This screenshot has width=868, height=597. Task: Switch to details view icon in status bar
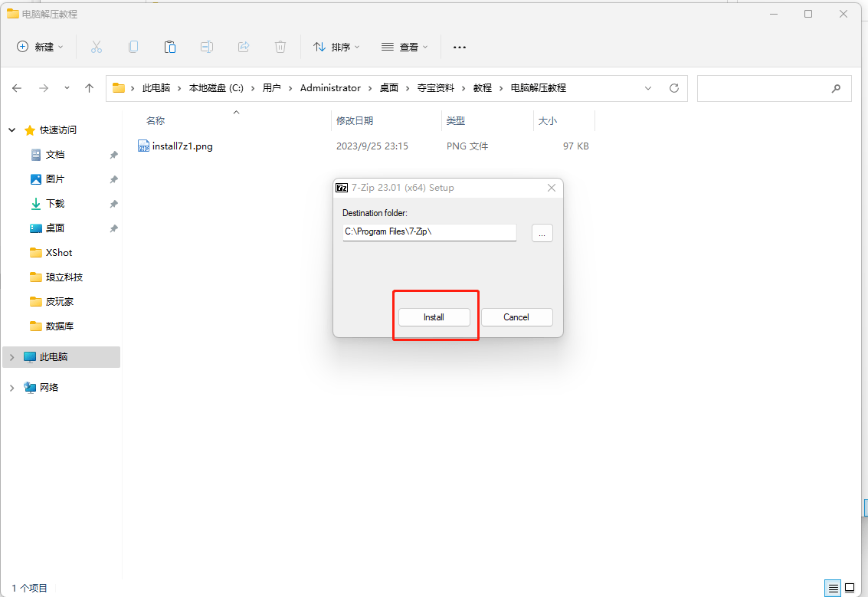[x=834, y=588]
